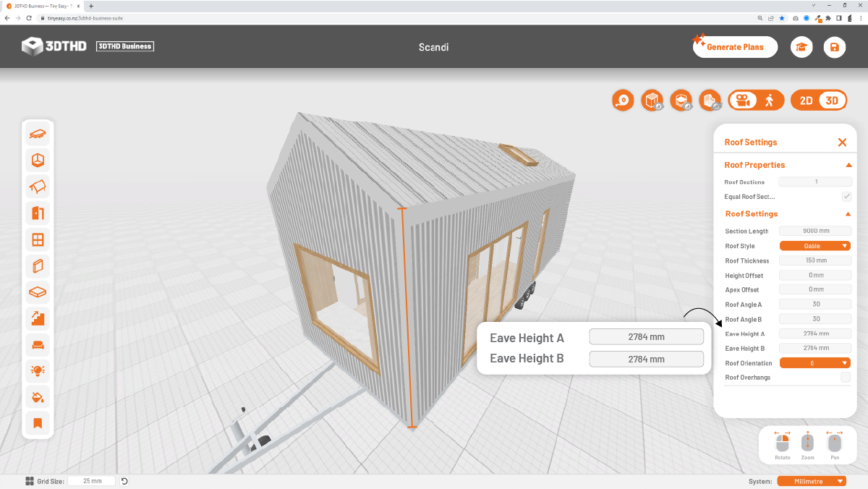Open the stairs tool icon

pos(38,318)
